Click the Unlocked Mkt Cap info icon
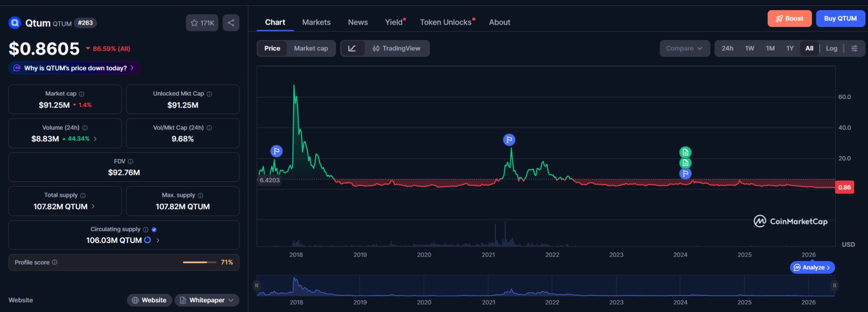The width and height of the screenshot is (868, 312). pyautogui.click(x=209, y=94)
